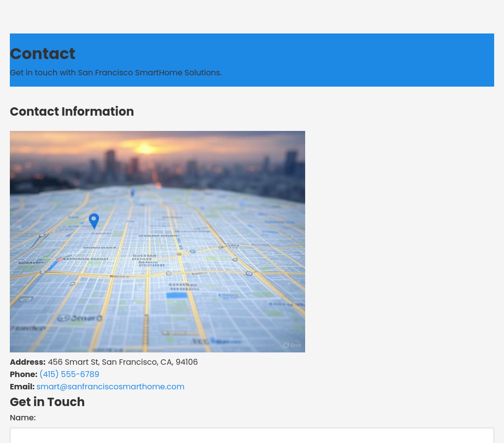Click the small distant blue map pin

click(132, 192)
